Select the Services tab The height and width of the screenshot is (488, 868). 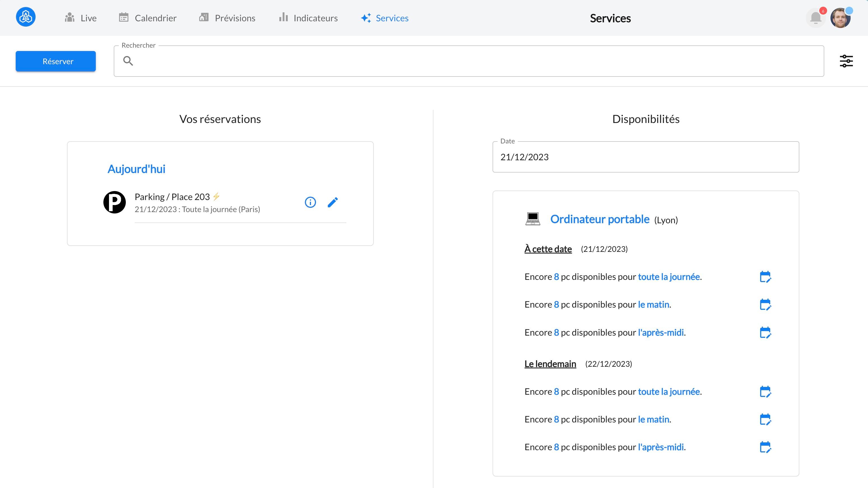[384, 18]
